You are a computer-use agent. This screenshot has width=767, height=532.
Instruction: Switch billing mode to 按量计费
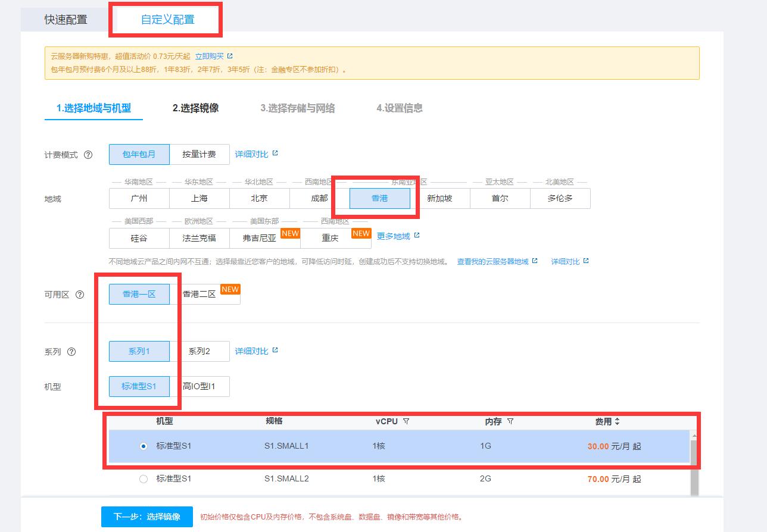199,155
